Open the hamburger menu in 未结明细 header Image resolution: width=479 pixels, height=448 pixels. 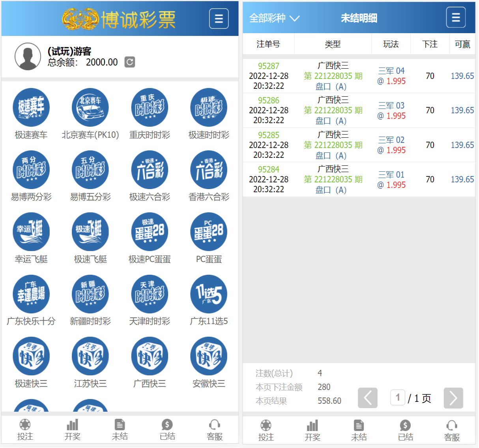pos(456,18)
